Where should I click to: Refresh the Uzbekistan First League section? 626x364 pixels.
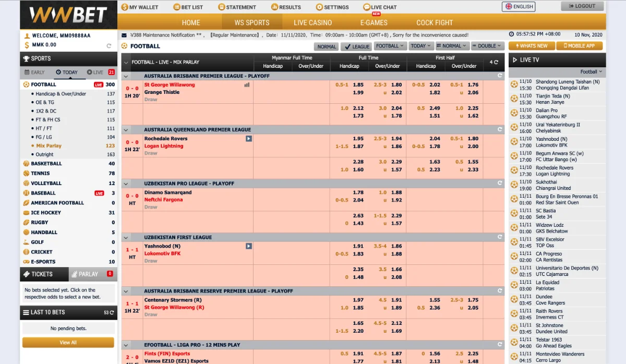[500, 237]
